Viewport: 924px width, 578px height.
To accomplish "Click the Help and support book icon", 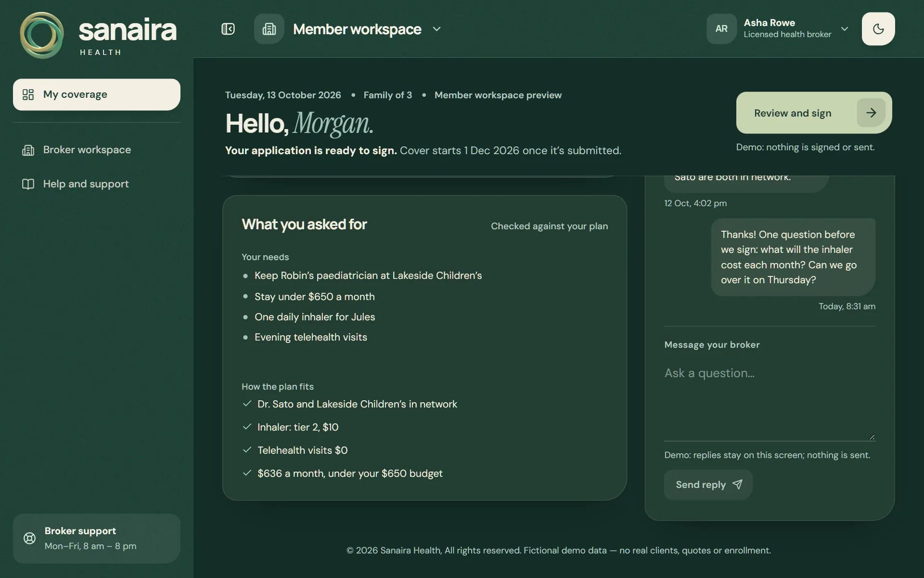I will 28,184.
